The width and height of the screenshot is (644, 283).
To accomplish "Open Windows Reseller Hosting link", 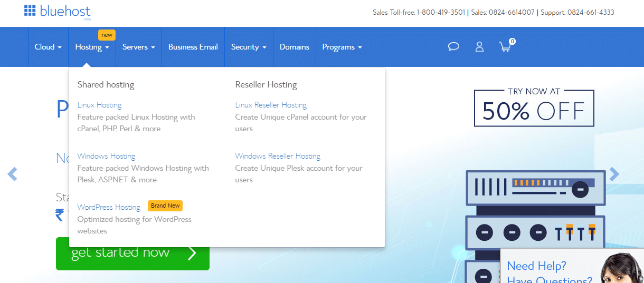I will pyautogui.click(x=278, y=156).
